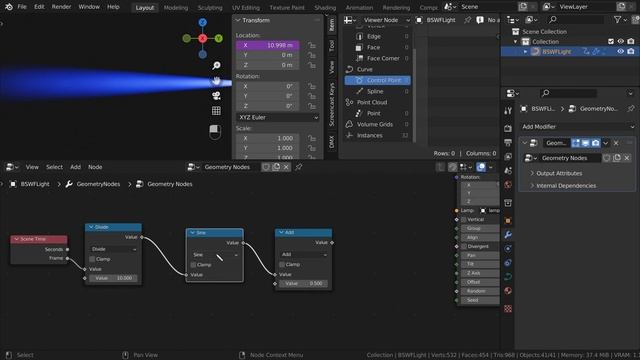Open the Modifier properties wrench tab
This screenshot has height=360, width=640.
click(508, 235)
